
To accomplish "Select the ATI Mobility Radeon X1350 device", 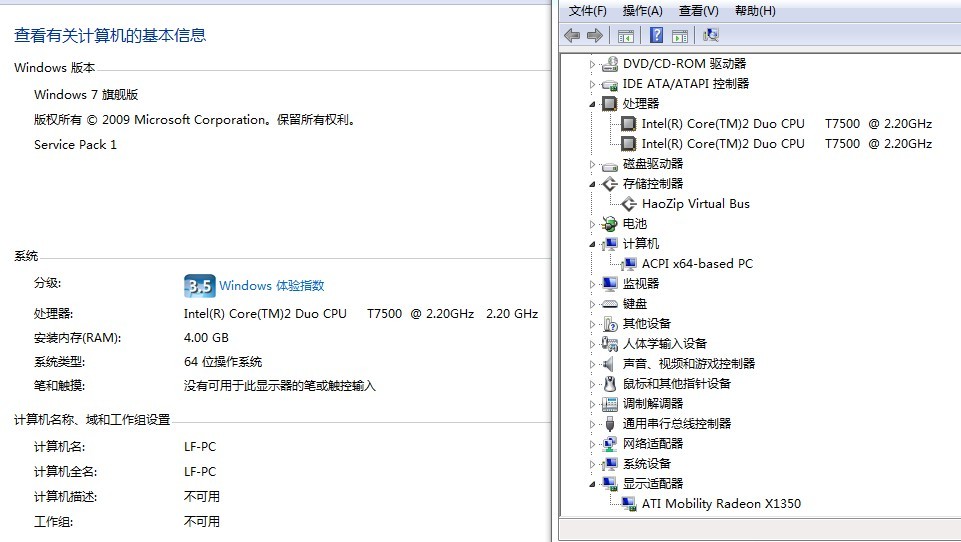I will pyautogui.click(x=721, y=504).
